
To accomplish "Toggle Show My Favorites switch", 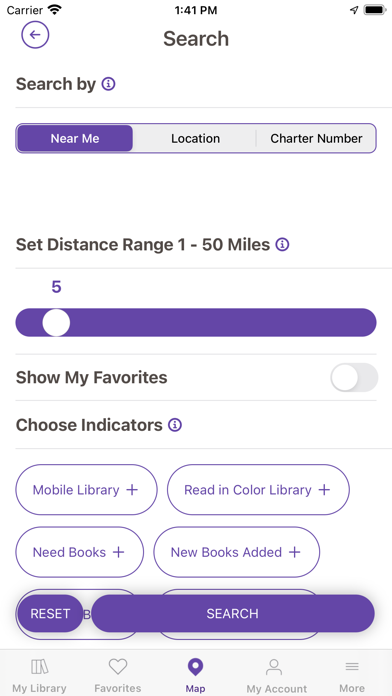I will (x=354, y=378).
